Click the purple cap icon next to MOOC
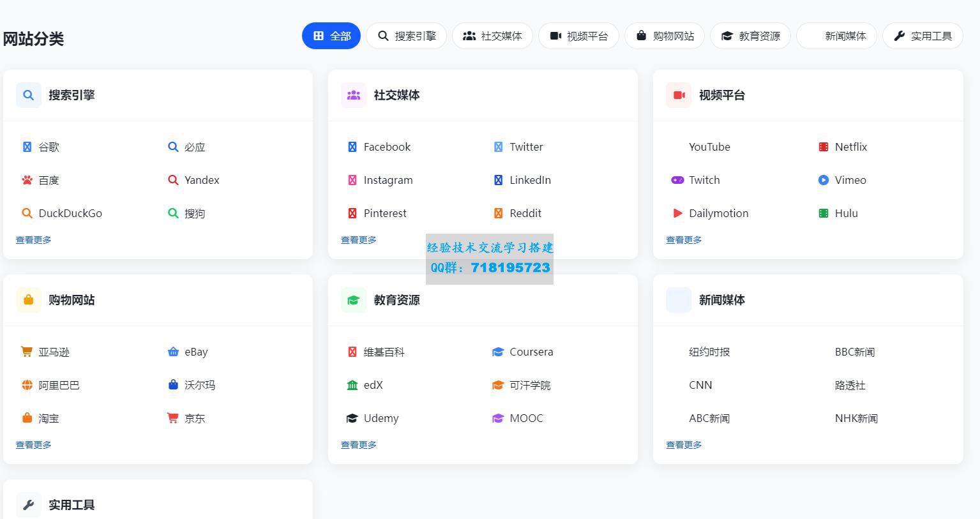This screenshot has width=980, height=519. point(498,418)
